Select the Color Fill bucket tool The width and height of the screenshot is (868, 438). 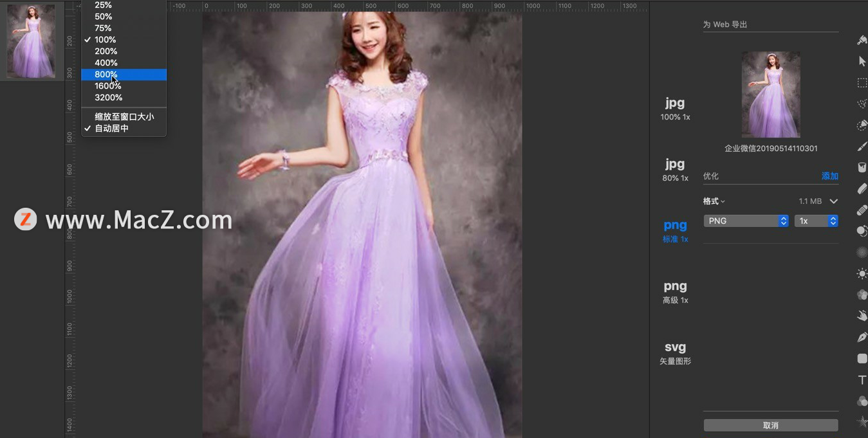click(x=862, y=167)
